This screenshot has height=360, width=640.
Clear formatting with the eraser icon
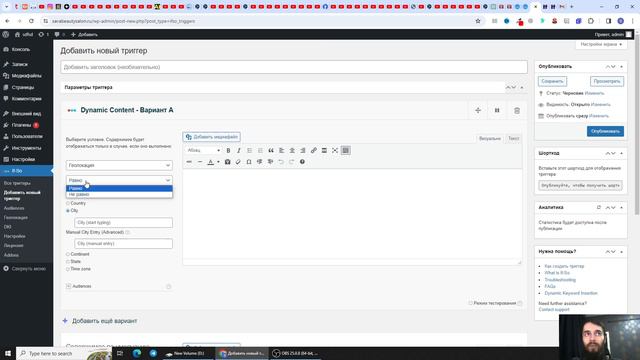point(238,162)
